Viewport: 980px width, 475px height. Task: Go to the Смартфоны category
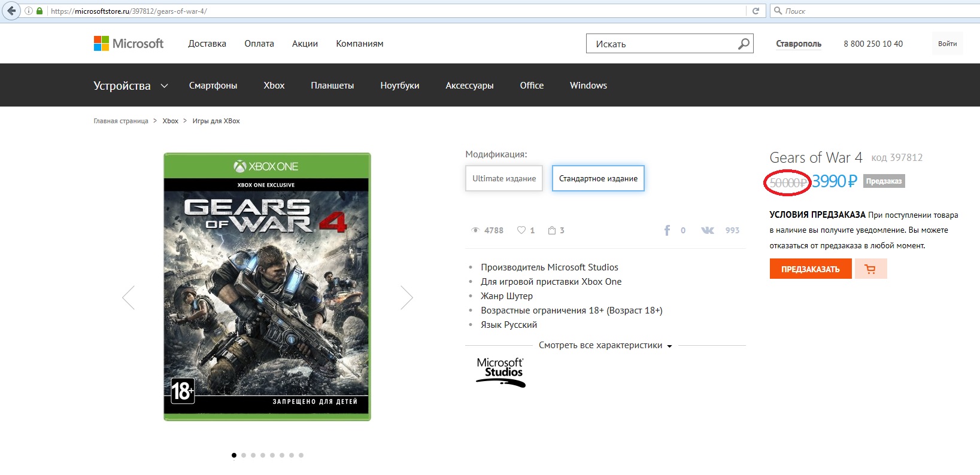213,86
